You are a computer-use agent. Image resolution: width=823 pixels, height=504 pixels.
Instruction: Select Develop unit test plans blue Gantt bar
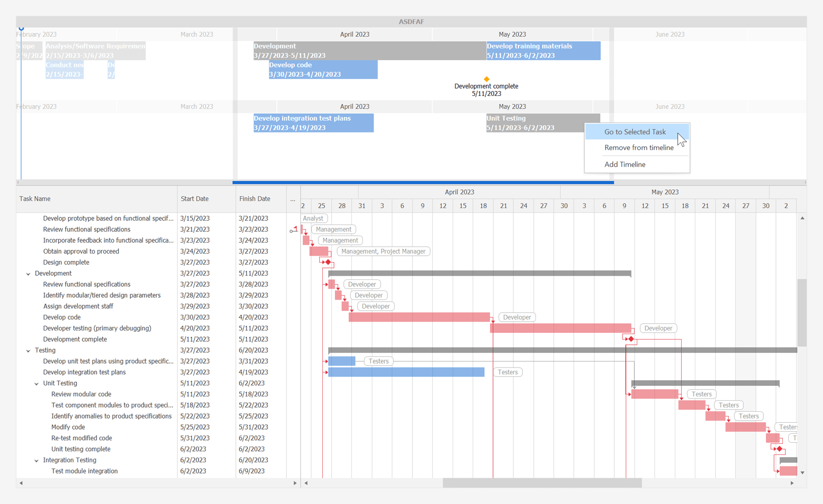[342, 361]
